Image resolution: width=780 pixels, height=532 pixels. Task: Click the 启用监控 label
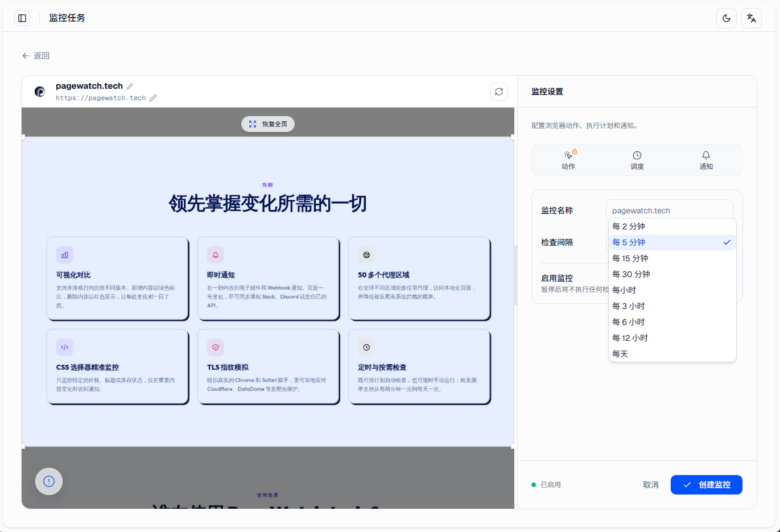(557, 278)
